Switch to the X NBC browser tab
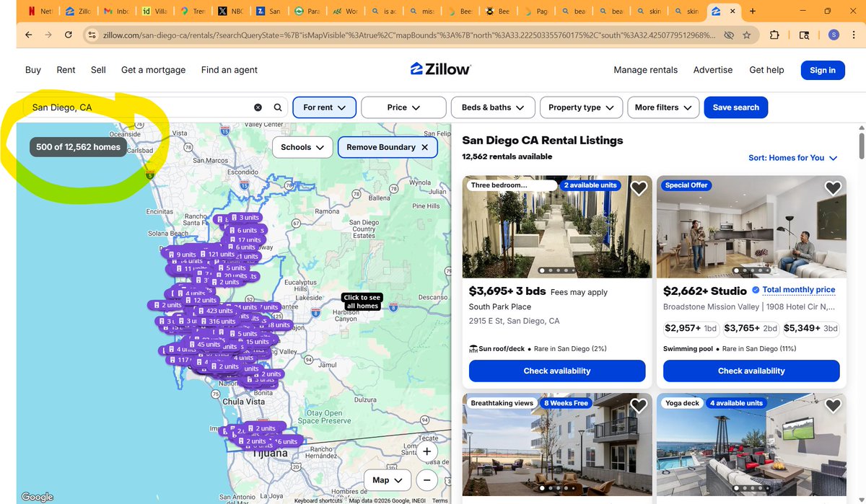This screenshot has width=866, height=504. (x=229, y=11)
